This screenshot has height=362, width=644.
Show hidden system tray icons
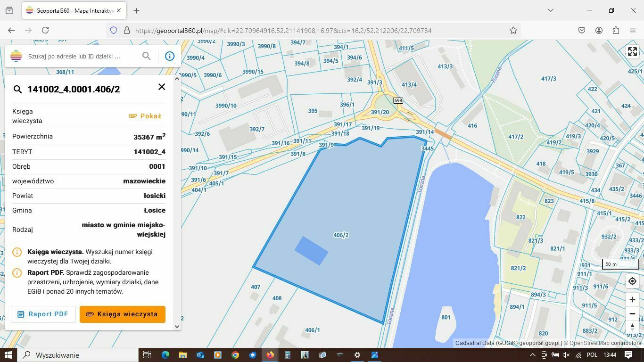532,355
